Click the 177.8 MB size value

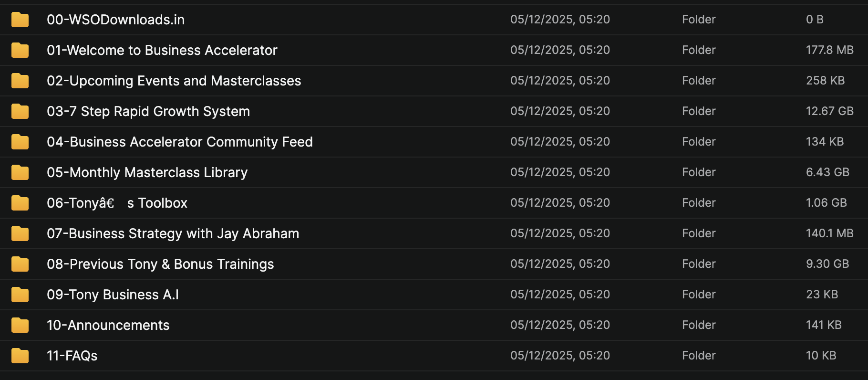point(829,50)
